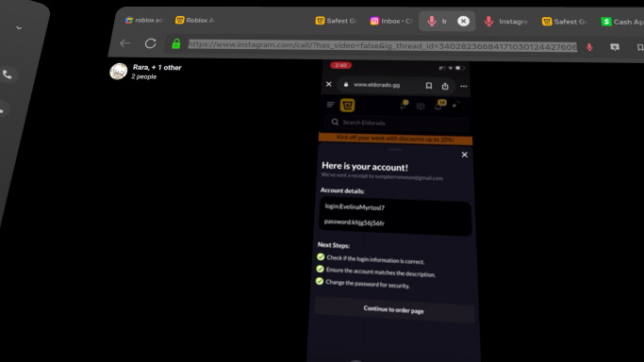Click Continue to order page button
Viewport: 644px width, 362px height.
point(394,309)
